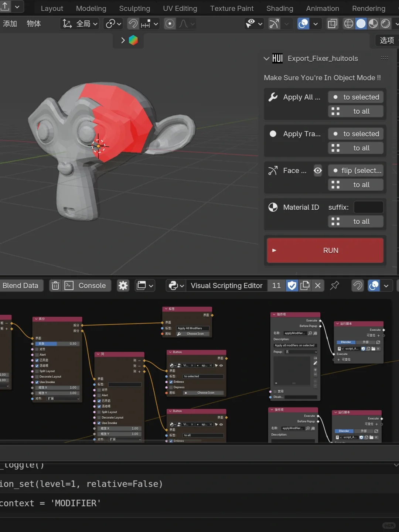This screenshot has width=399, height=532.
Task: Open the 选项 options button
Action: 386,40
